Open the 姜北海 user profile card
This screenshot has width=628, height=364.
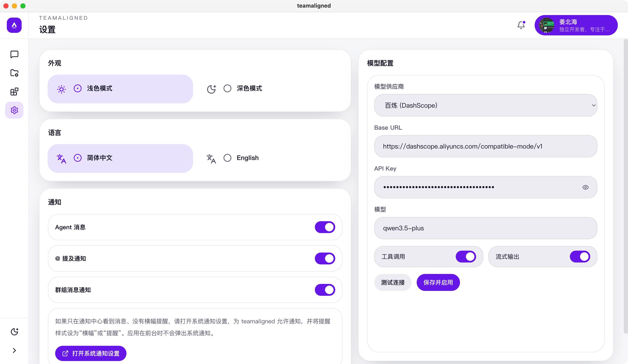(x=576, y=25)
